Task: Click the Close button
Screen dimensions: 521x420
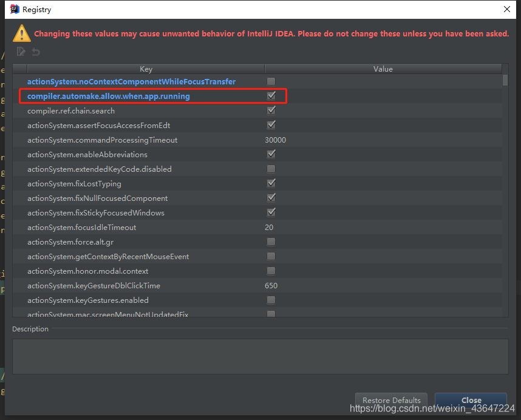Action: [471, 400]
